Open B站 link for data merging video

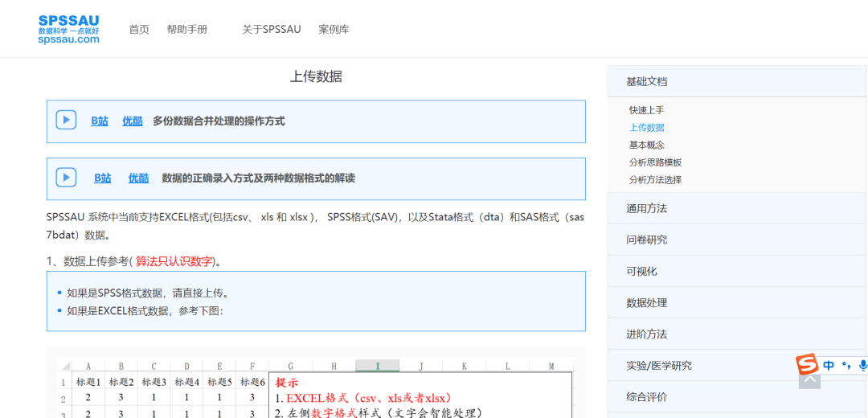tap(100, 121)
